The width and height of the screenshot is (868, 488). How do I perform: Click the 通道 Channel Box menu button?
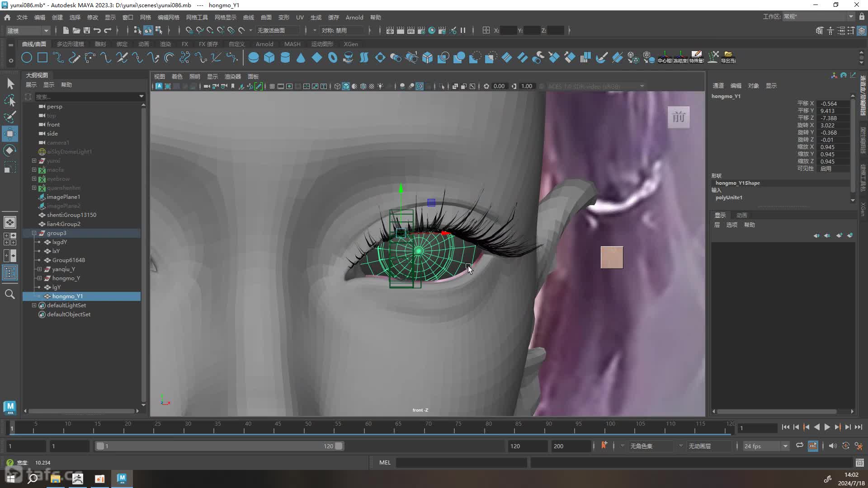[718, 85]
